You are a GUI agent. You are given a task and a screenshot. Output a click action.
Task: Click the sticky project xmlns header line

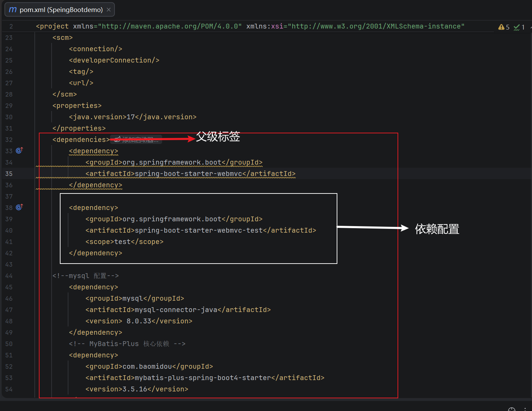point(250,26)
